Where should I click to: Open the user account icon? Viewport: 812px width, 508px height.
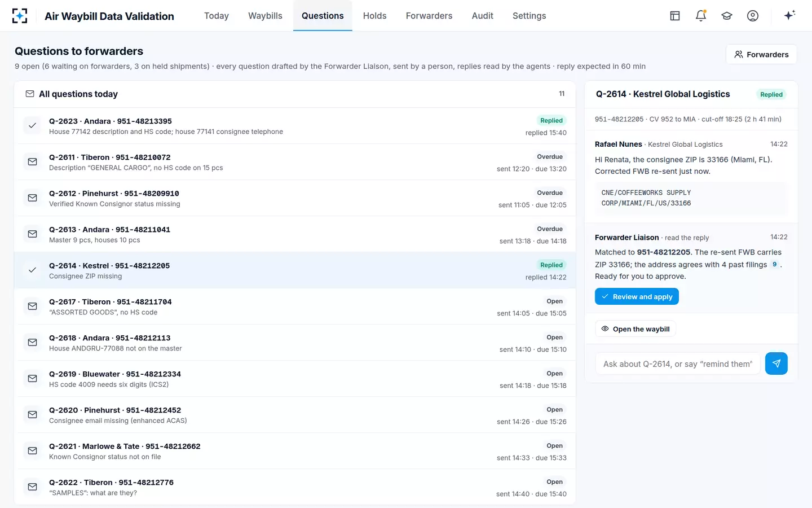[753, 16]
